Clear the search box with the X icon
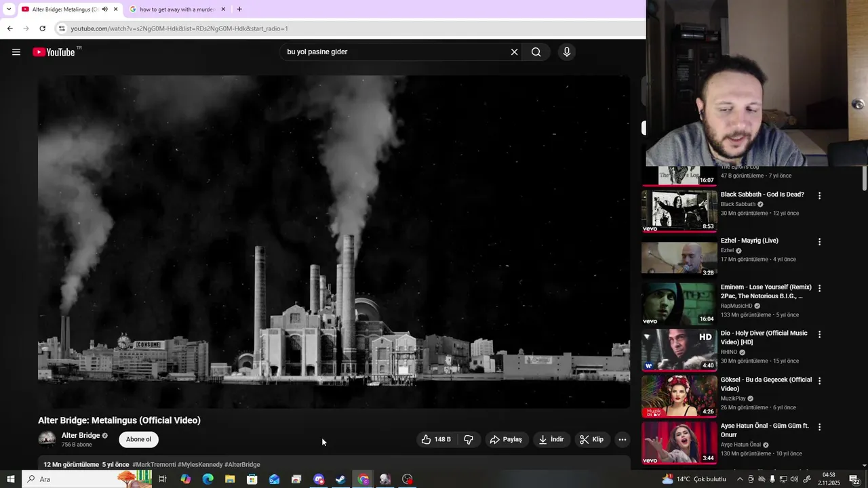The height and width of the screenshot is (488, 868). click(x=514, y=52)
